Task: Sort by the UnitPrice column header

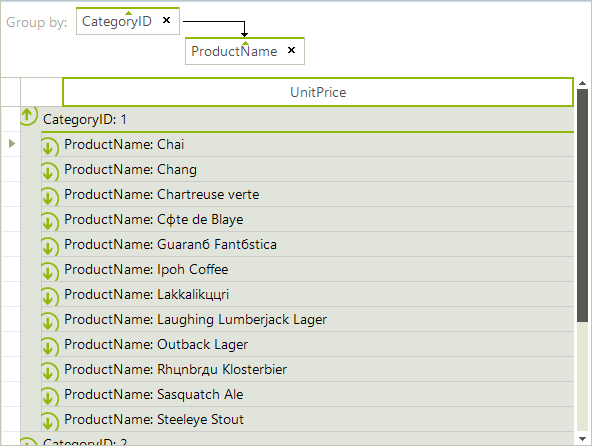Action: (x=318, y=92)
